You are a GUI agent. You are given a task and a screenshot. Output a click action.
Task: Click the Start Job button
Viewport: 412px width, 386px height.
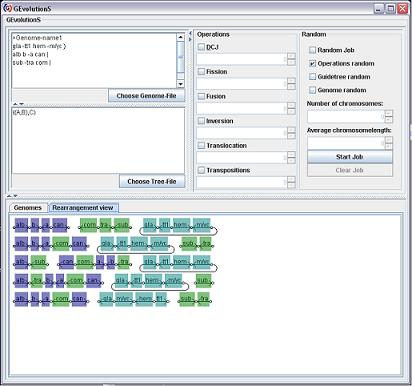(350, 157)
